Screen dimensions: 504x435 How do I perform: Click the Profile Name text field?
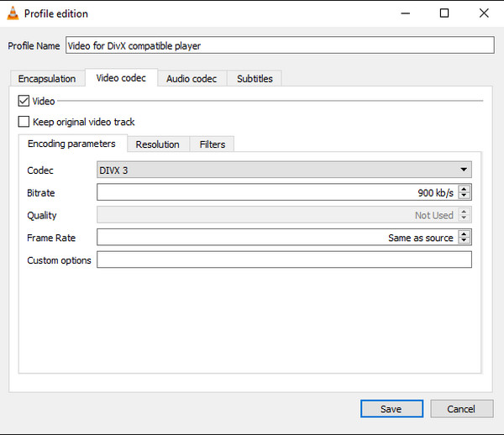(x=280, y=45)
